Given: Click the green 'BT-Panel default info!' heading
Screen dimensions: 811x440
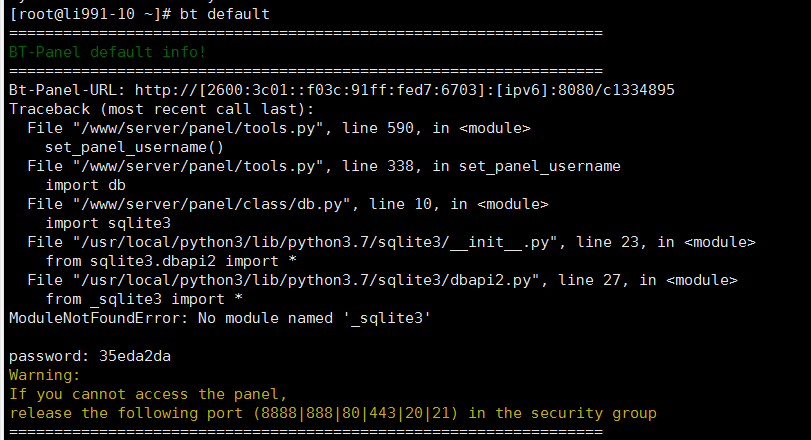Looking at the screenshot, I should [x=107, y=52].
